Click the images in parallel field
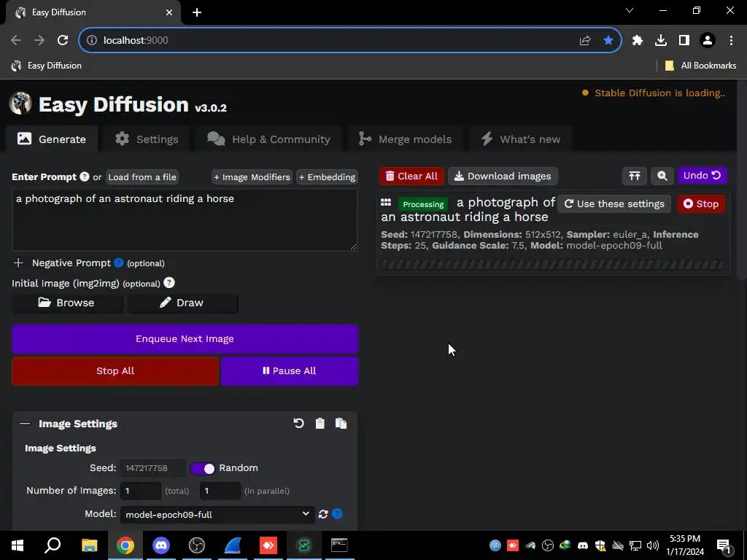Image resolution: width=747 pixels, height=560 pixels. click(x=220, y=491)
